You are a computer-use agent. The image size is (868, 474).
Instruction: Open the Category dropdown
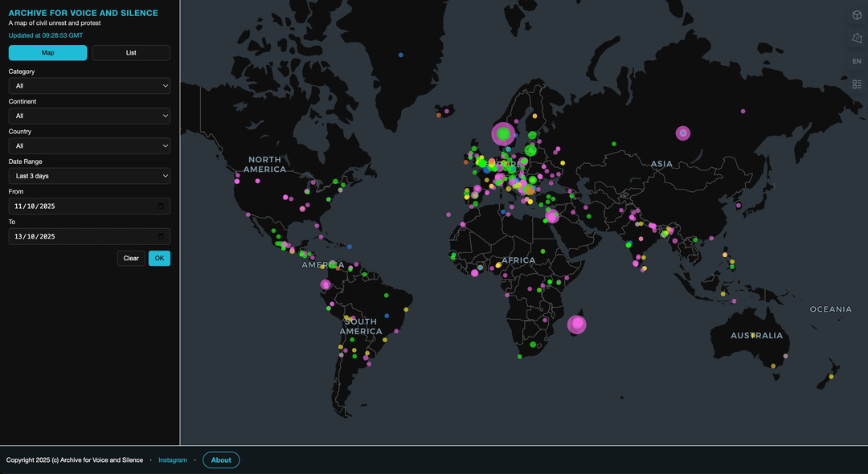point(89,86)
